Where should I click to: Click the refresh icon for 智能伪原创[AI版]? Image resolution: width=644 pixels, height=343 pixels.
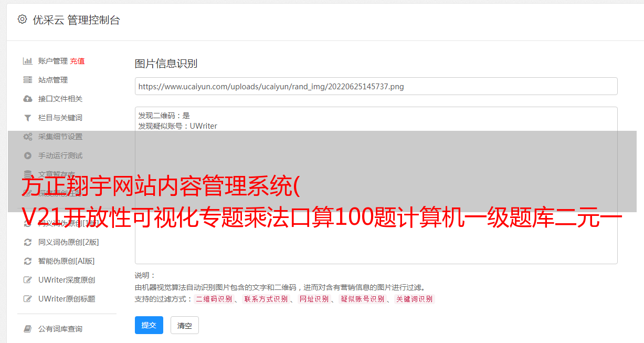pyautogui.click(x=28, y=261)
